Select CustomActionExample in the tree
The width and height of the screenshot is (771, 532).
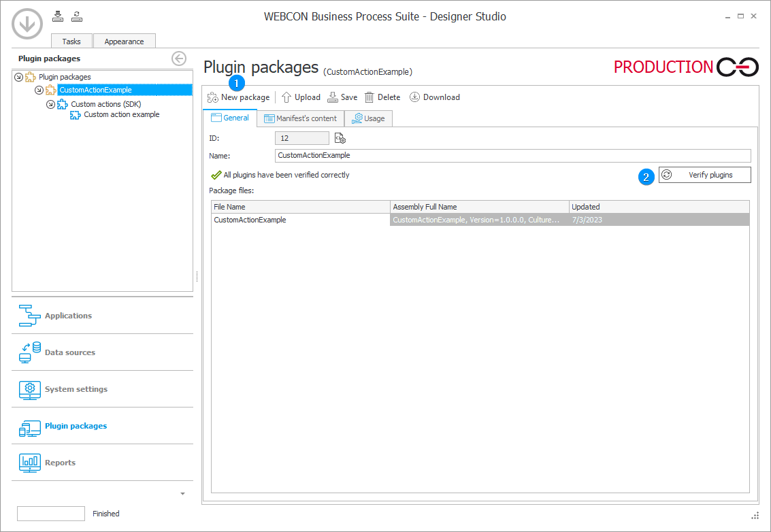click(x=125, y=90)
